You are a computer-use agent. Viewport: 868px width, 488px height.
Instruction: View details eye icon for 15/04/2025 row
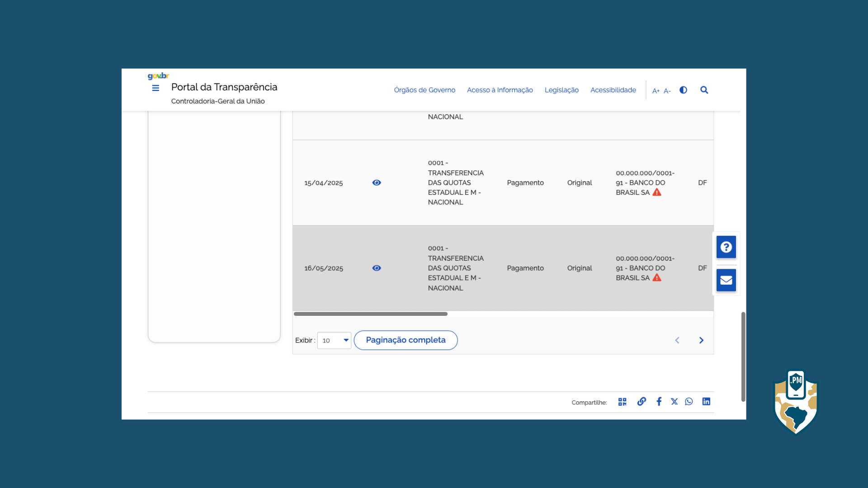377,183
